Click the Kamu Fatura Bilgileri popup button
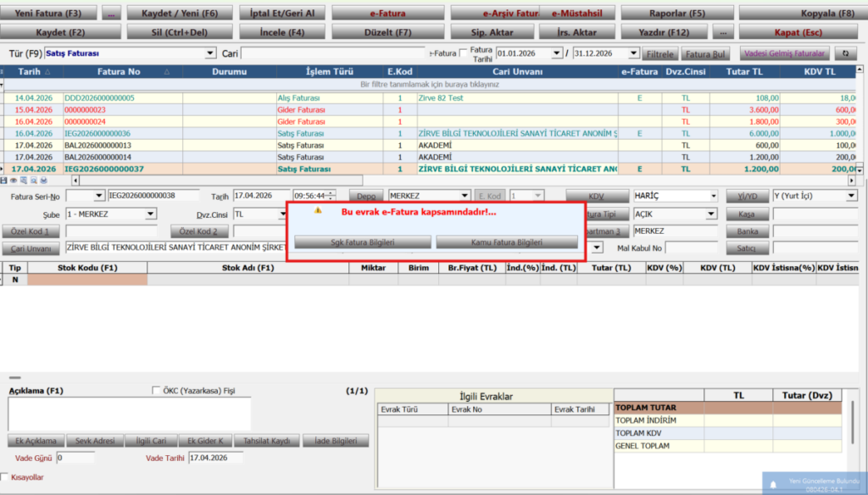Image resolution: width=868 pixels, height=495 pixels. 507,242
